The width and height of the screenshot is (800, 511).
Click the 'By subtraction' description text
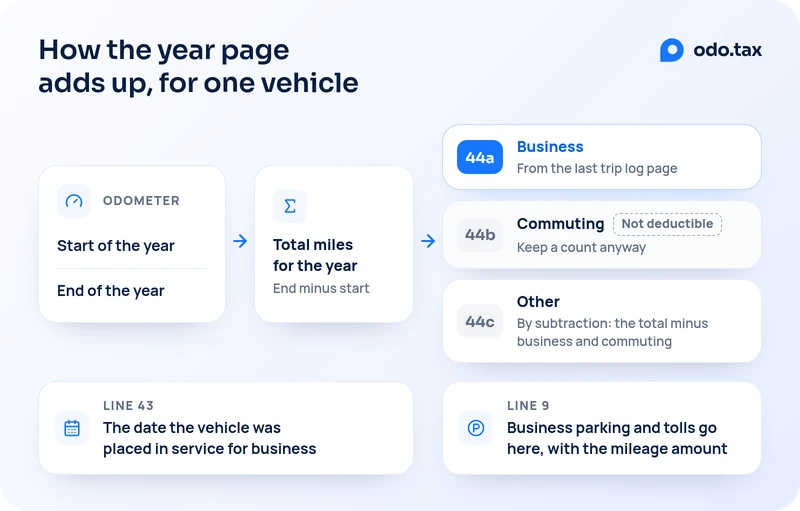[612, 332]
